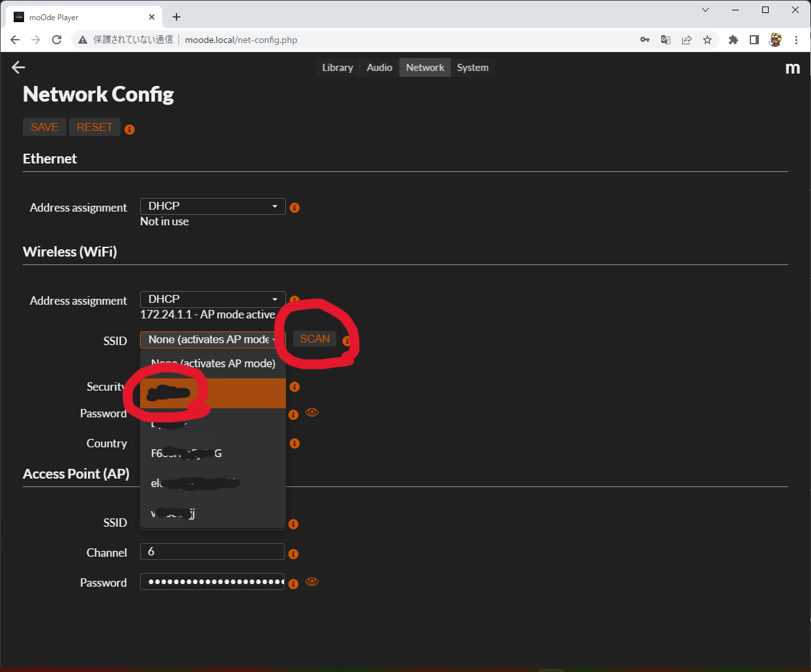Click the 'Country' label
The height and width of the screenshot is (672, 811).
pos(107,443)
